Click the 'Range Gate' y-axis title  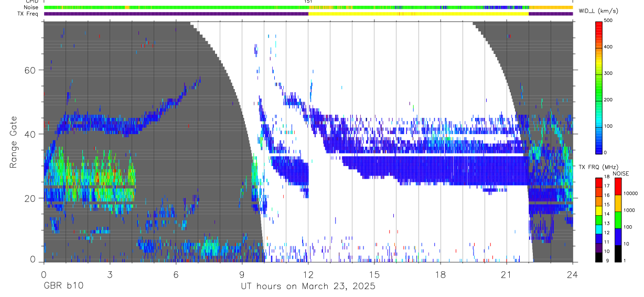14,142
